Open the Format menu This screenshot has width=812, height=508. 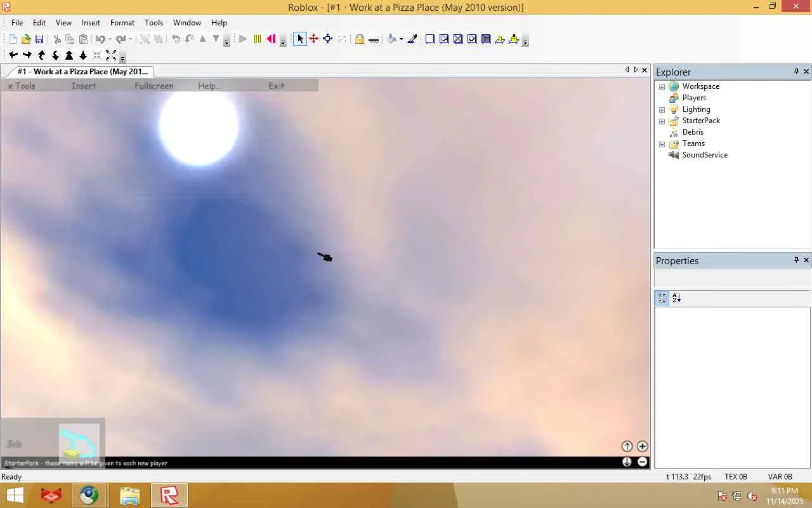[x=122, y=23]
